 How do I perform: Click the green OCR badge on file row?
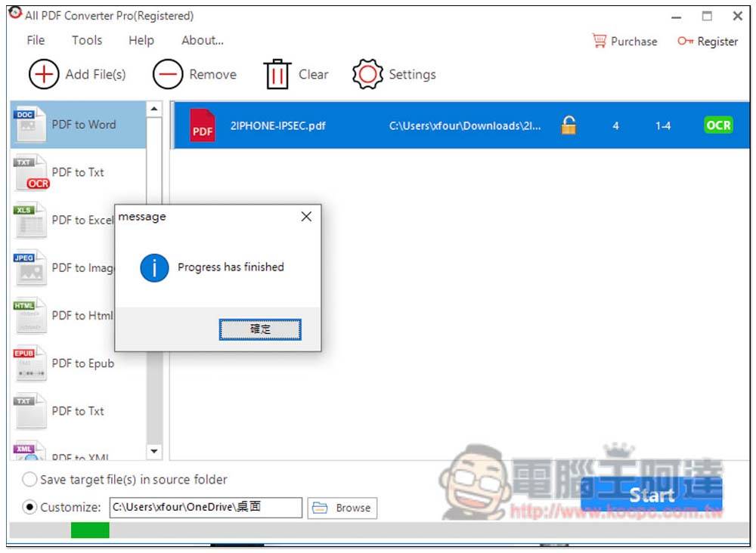717,125
